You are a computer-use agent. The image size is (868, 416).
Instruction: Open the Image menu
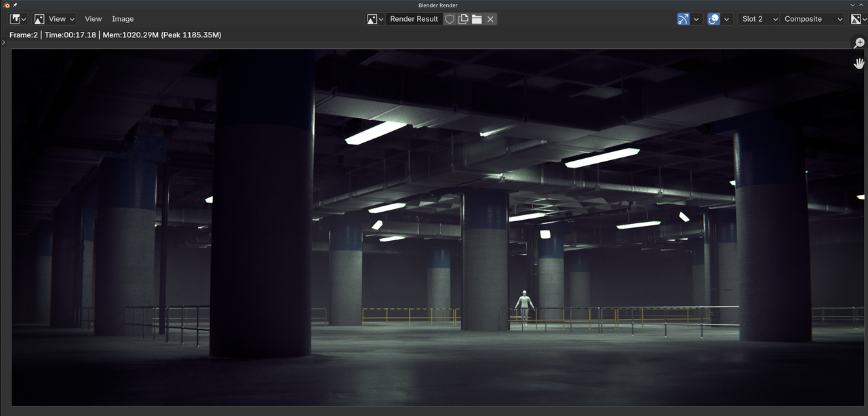point(123,18)
